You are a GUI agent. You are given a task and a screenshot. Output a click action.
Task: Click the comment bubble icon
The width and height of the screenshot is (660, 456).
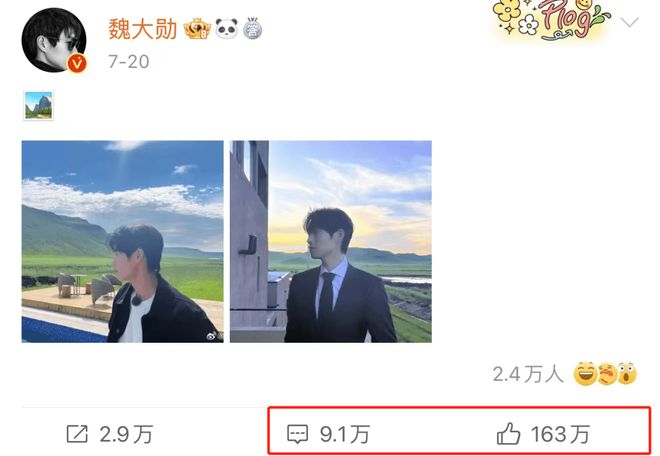pos(298,434)
